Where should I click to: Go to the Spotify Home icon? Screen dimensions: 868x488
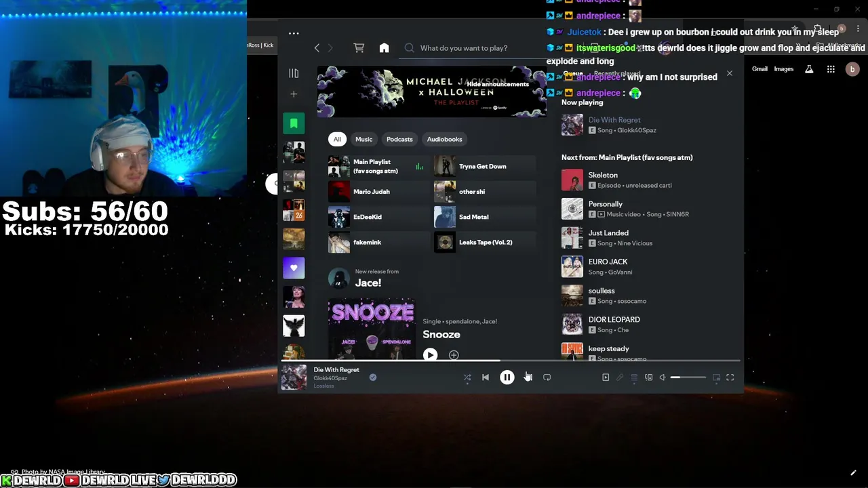coord(384,48)
